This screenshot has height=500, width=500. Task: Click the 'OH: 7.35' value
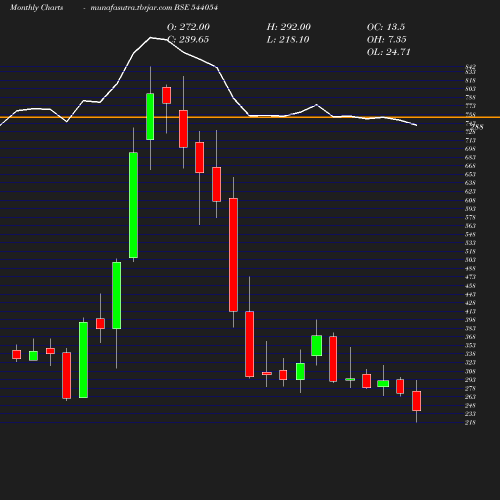tap(387, 40)
